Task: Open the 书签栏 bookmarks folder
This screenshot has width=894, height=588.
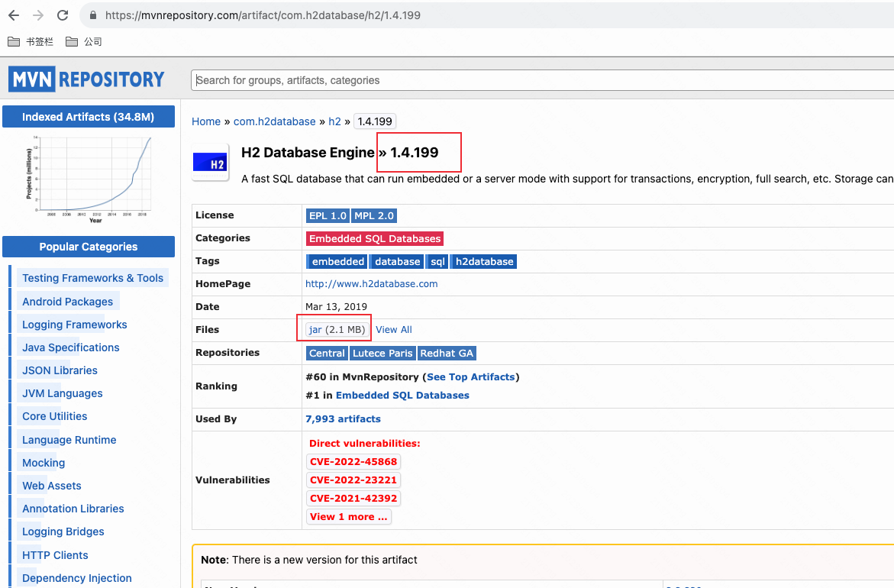Action: [31, 42]
